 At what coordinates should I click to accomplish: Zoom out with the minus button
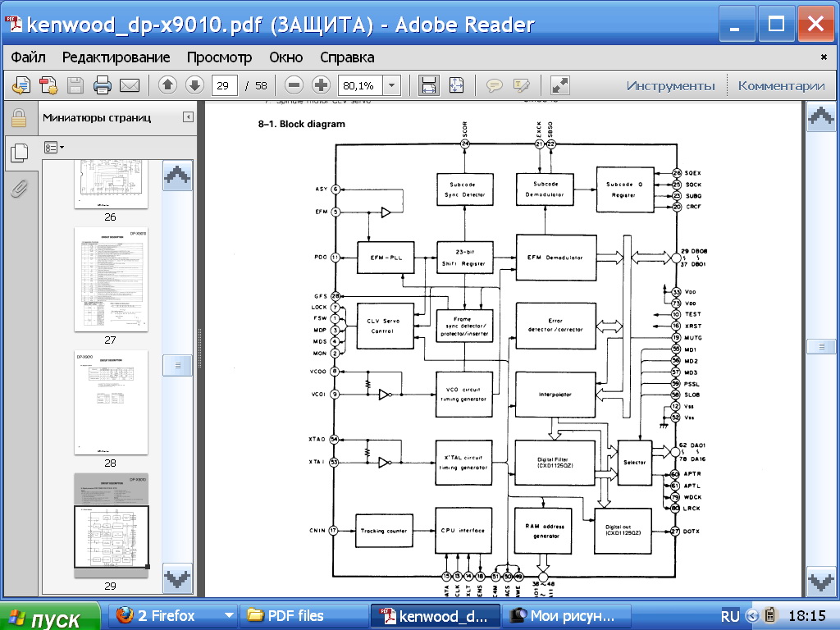point(294,85)
